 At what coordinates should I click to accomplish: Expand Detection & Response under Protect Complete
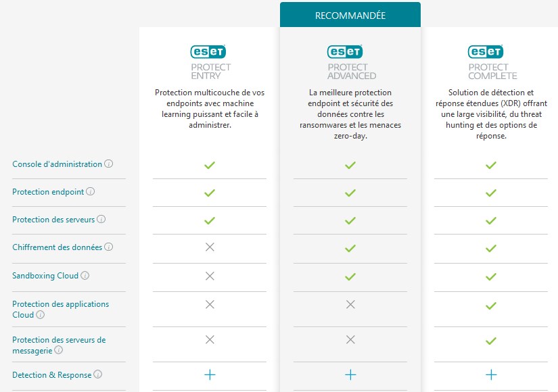pyautogui.click(x=490, y=374)
